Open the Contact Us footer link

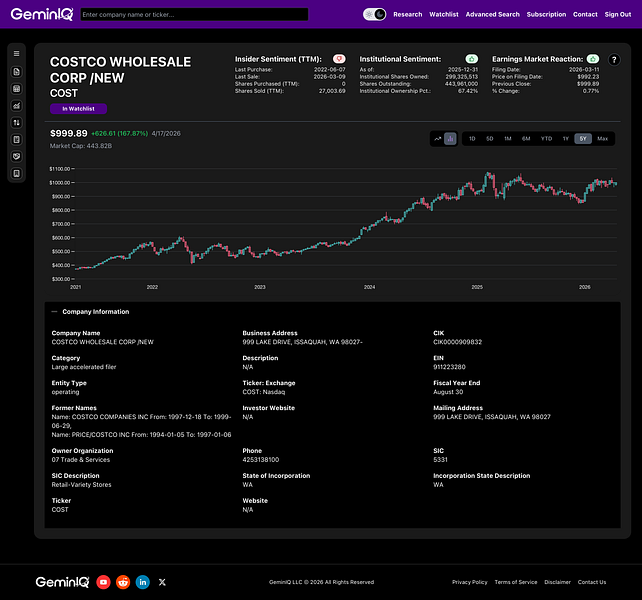click(x=592, y=582)
